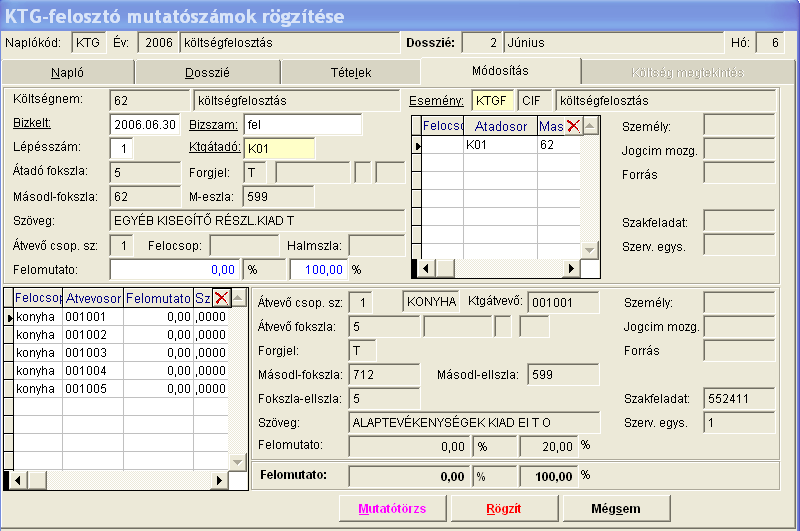Click the M-eszla field 599
This screenshot has height=531, width=800.
click(279, 196)
